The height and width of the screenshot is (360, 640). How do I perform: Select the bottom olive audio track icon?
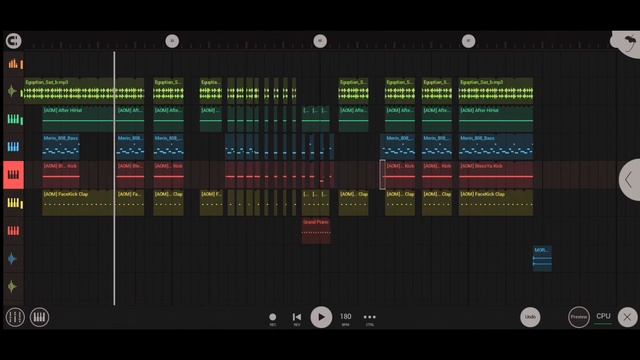click(12, 287)
